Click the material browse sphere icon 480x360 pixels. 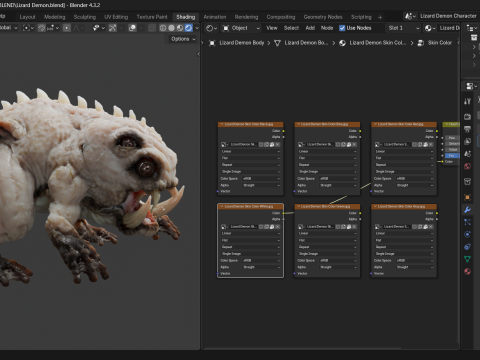[x=430, y=28]
